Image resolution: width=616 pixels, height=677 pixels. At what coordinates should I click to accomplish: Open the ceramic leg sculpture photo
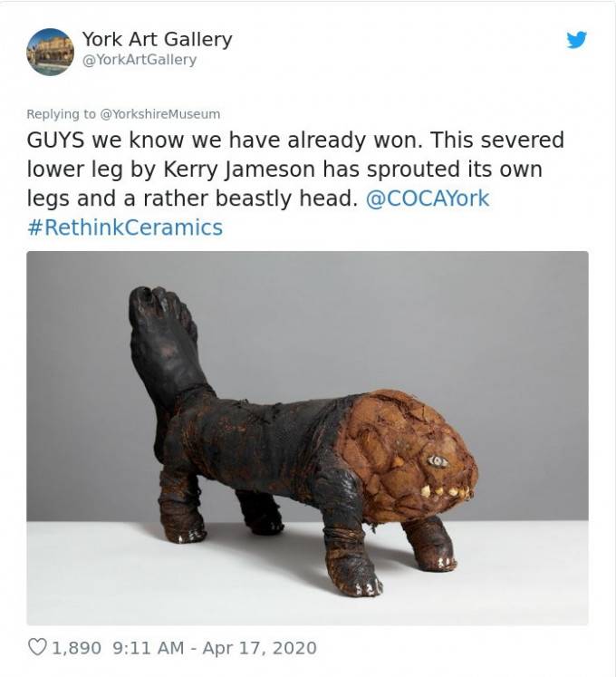coord(307,438)
